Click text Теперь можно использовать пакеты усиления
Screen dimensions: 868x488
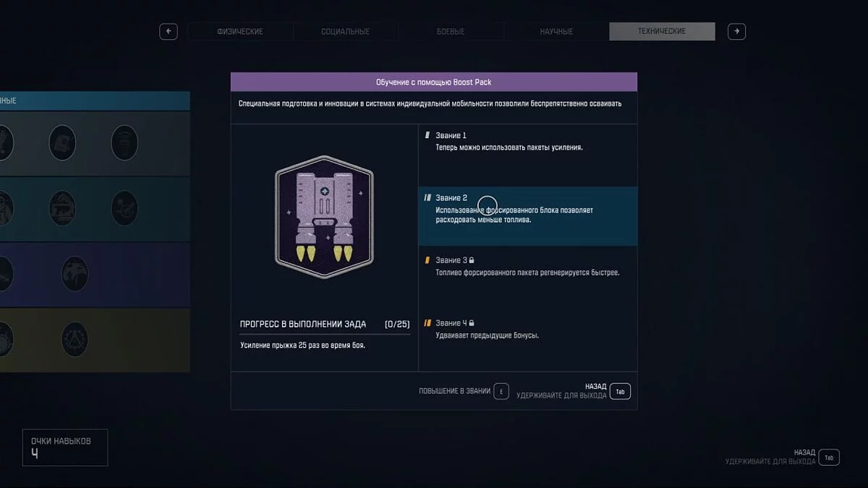(509, 147)
